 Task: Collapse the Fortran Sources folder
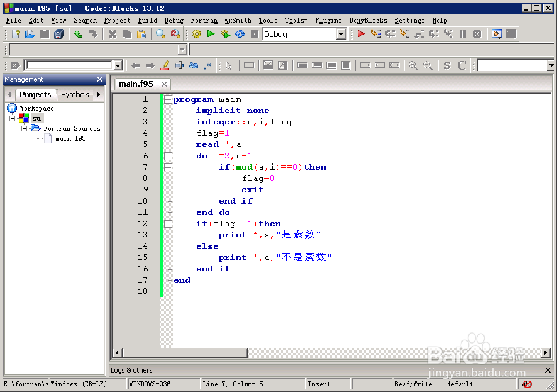pyautogui.click(x=24, y=128)
